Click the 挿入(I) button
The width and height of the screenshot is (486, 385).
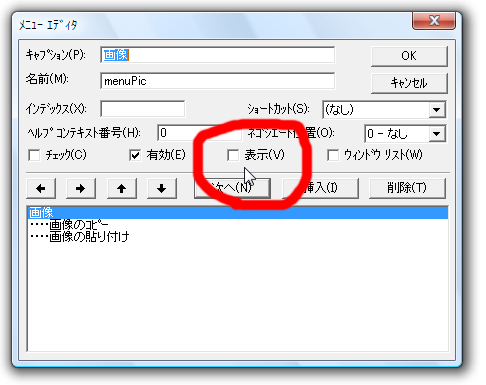(320, 188)
